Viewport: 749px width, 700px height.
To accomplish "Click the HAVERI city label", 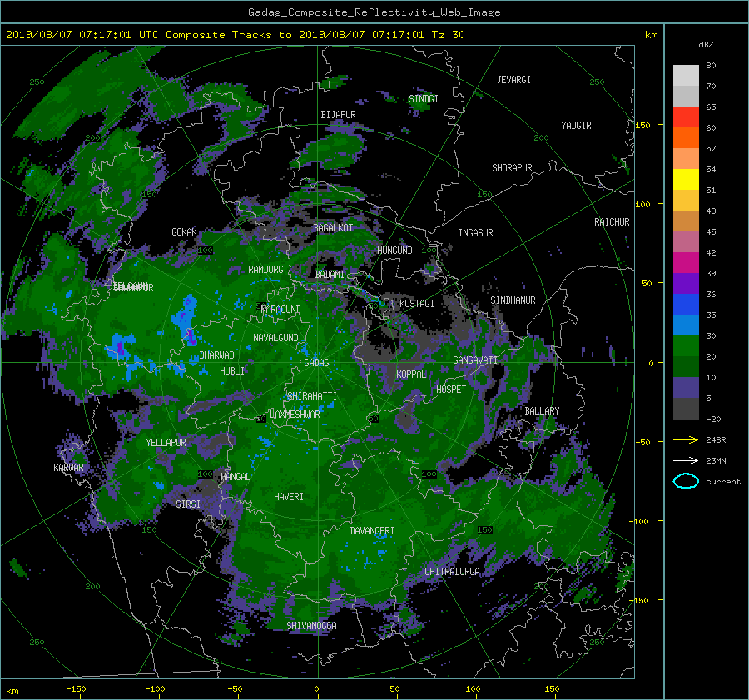I will [289, 497].
